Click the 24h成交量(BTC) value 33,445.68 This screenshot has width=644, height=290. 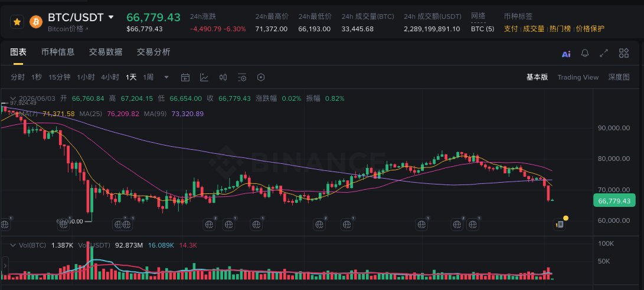pos(357,29)
